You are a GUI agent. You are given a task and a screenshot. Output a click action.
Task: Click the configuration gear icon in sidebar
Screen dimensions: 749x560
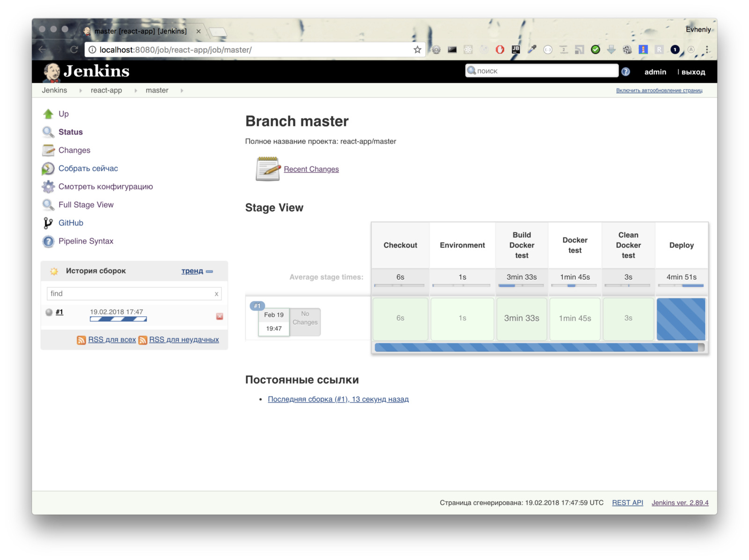(48, 187)
